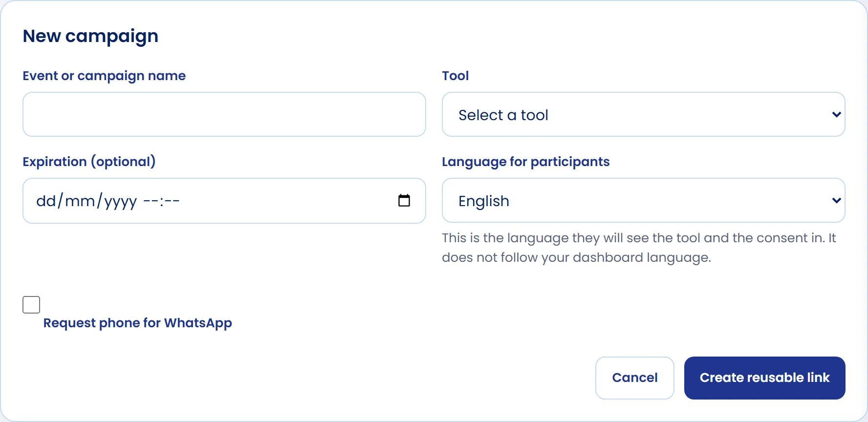868x422 pixels.
Task: Click the dd/mm/yyyy expiration date field
Action: pos(224,201)
